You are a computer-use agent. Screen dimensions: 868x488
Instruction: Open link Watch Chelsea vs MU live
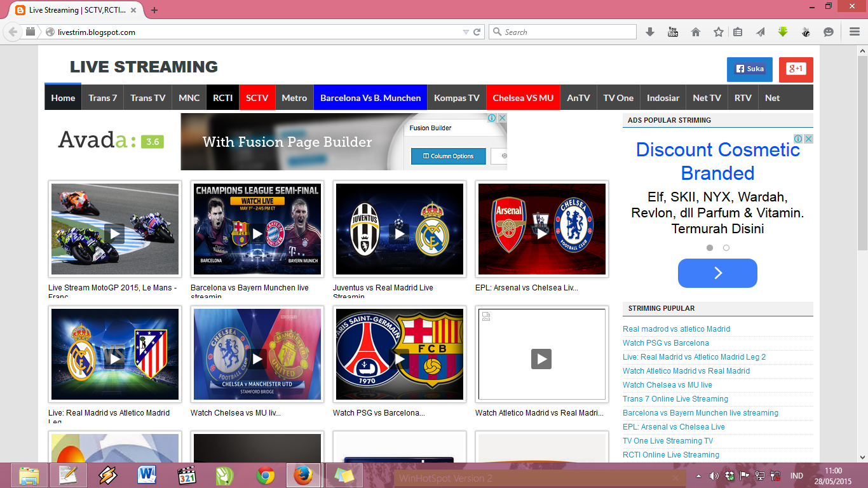pos(667,385)
